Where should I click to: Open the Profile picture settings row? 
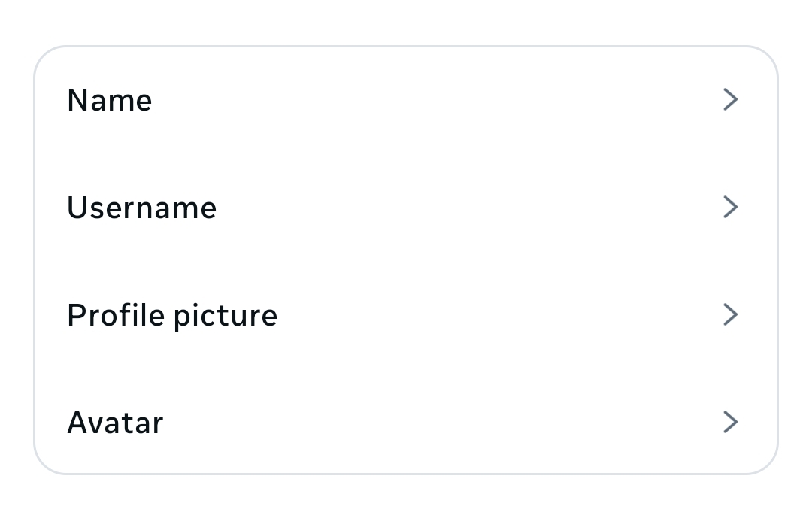point(406,315)
